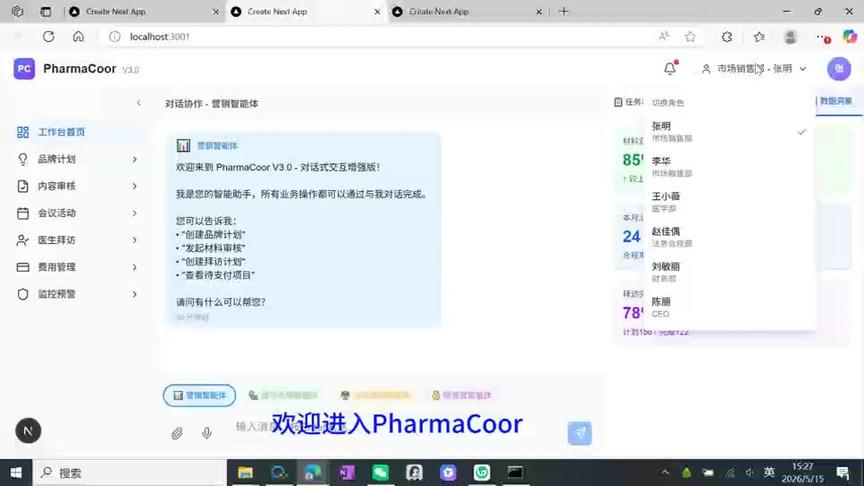Switch role to 李华
Viewport: 864px width, 486px height.
(728, 166)
